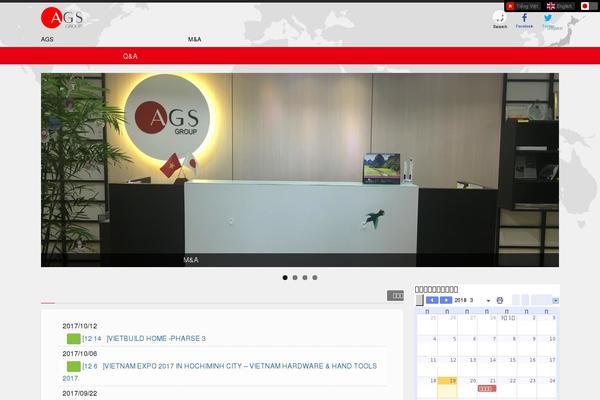The image size is (600, 400).
Task: Click the date 2017/09/22
Action: tap(80, 393)
